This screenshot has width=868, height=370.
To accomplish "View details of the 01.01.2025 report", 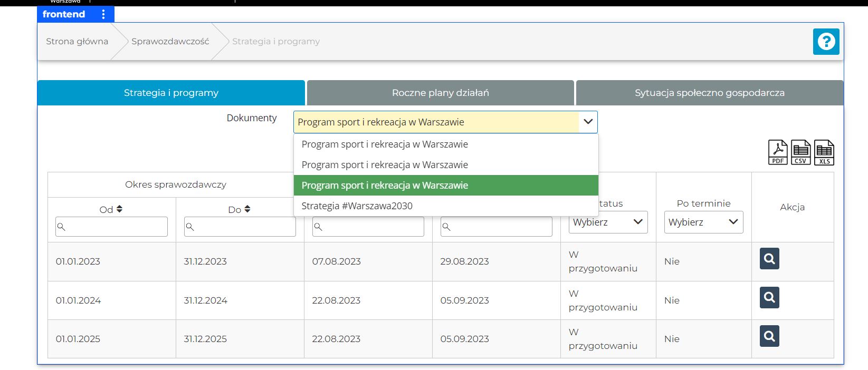I will [x=769, y=336].
